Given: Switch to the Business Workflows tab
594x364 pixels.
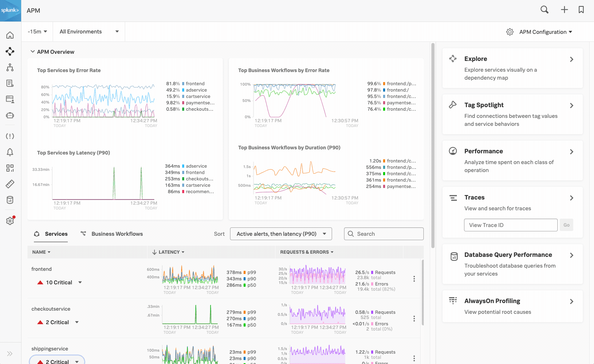Looking at the screenshot, I should click(x=116, y=234).
